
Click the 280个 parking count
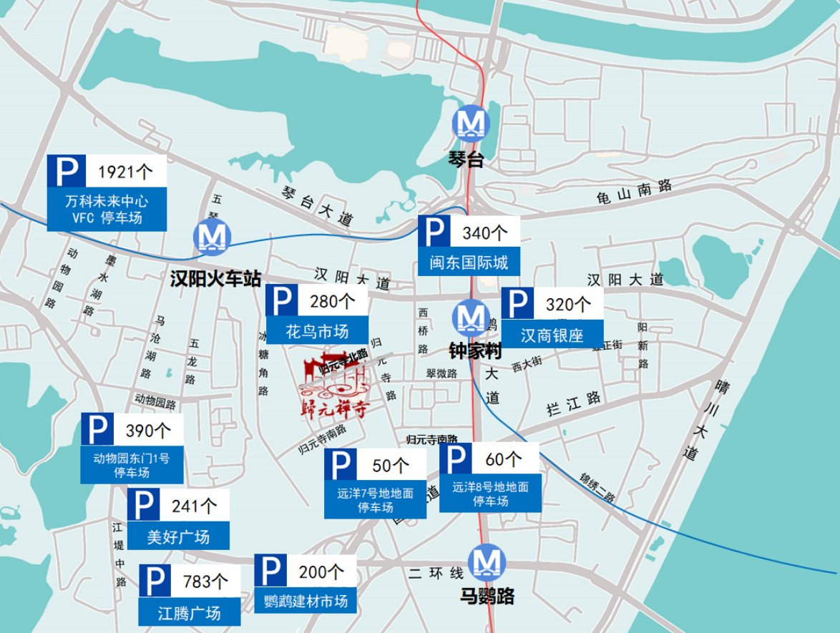coord(332,301)
